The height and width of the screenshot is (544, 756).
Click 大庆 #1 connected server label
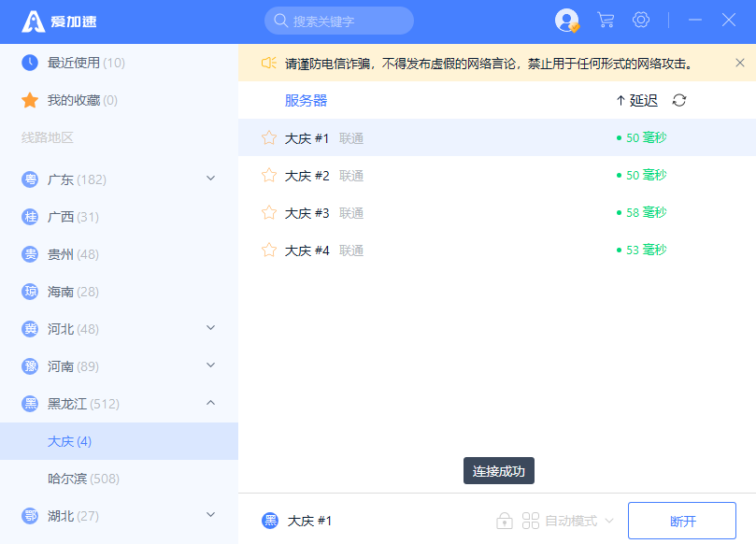coord(309,521)
